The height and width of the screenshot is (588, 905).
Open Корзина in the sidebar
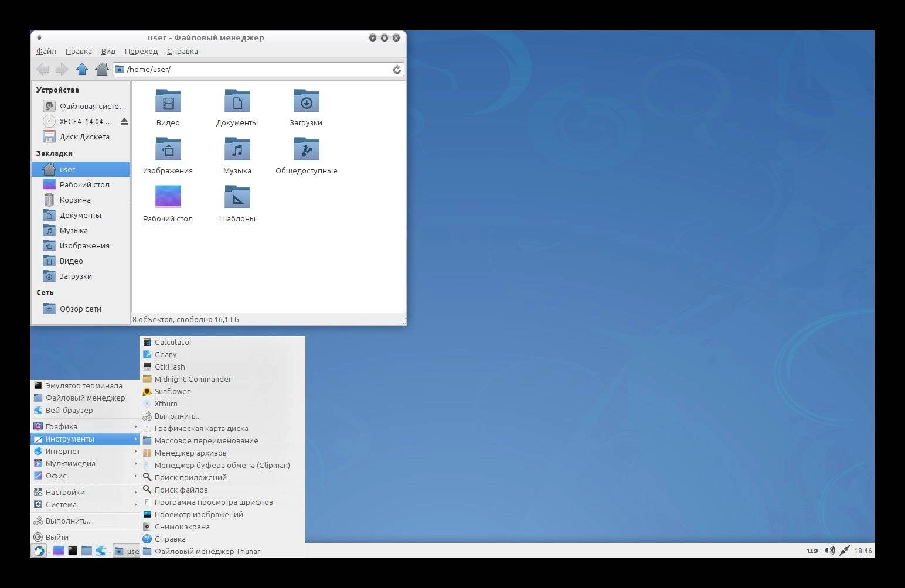(x=81, y=200)
